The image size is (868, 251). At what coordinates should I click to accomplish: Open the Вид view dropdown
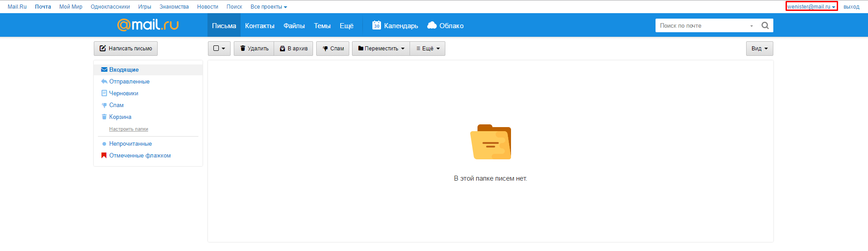pos(760,49)
